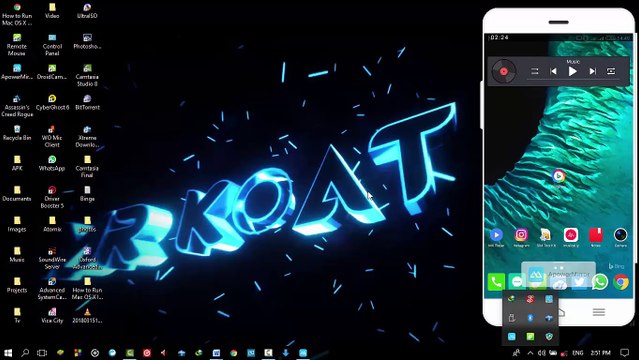
Task: Select the Photoshop desktop shortcut
Action: click(x=87, y=41)
